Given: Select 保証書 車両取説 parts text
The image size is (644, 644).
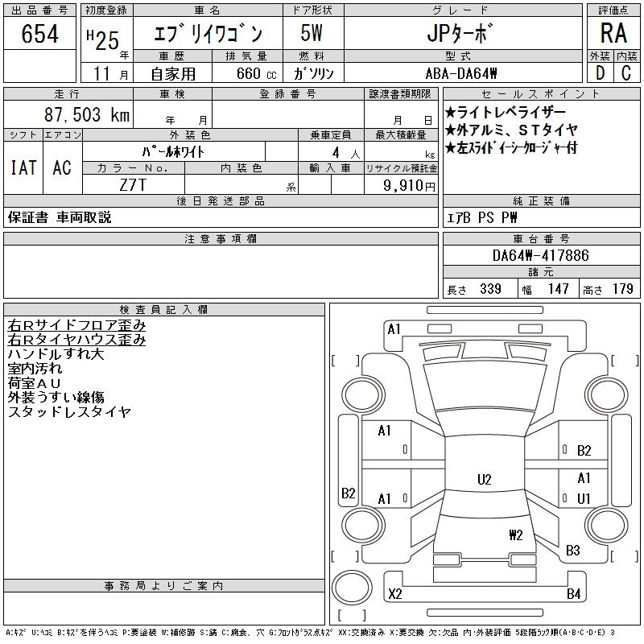Looking at the screenshot, I should [60, 217].
